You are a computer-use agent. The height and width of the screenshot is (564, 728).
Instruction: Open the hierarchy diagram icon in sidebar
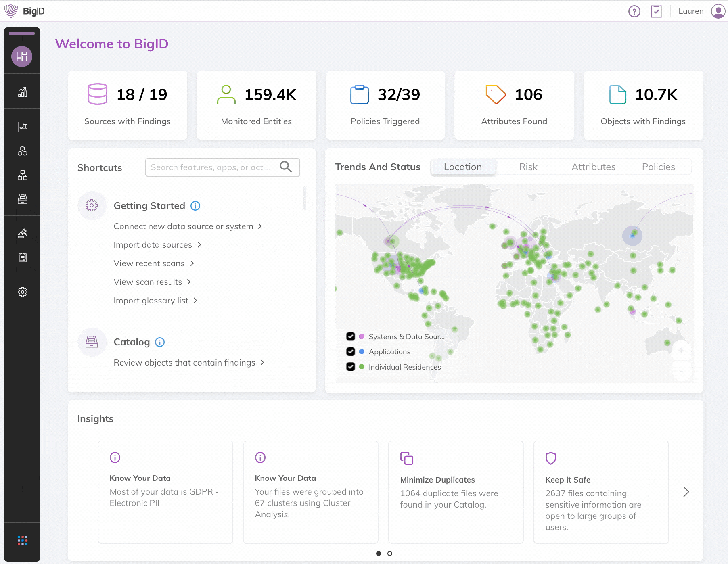[23, 175]
